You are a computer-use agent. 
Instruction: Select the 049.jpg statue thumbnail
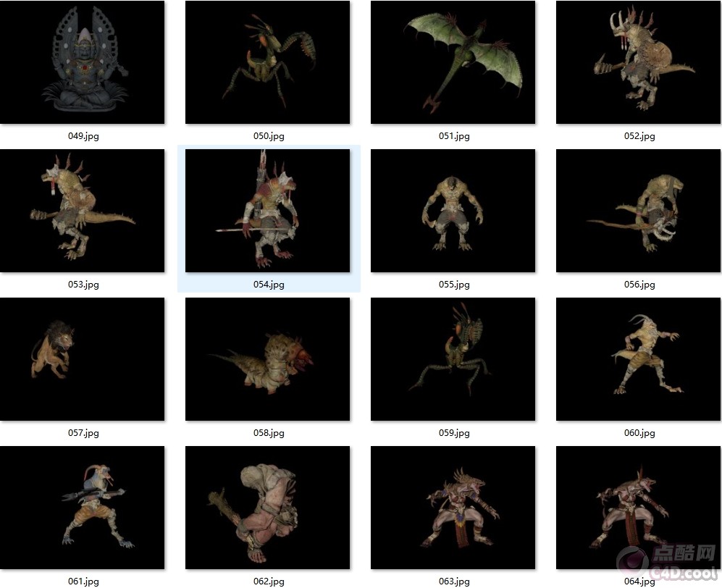(82, 62)
